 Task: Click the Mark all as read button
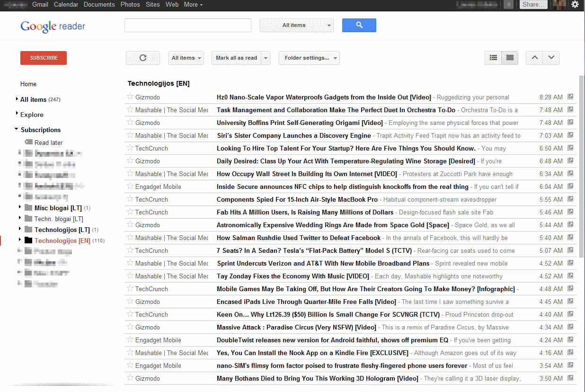coord(236,58)
